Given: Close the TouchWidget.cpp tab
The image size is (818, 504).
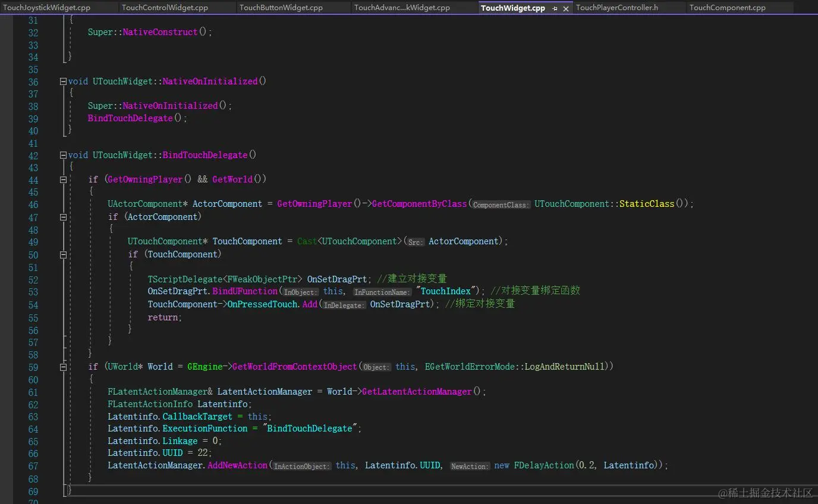Looking at the screenshot, I should tap(566, 8).
